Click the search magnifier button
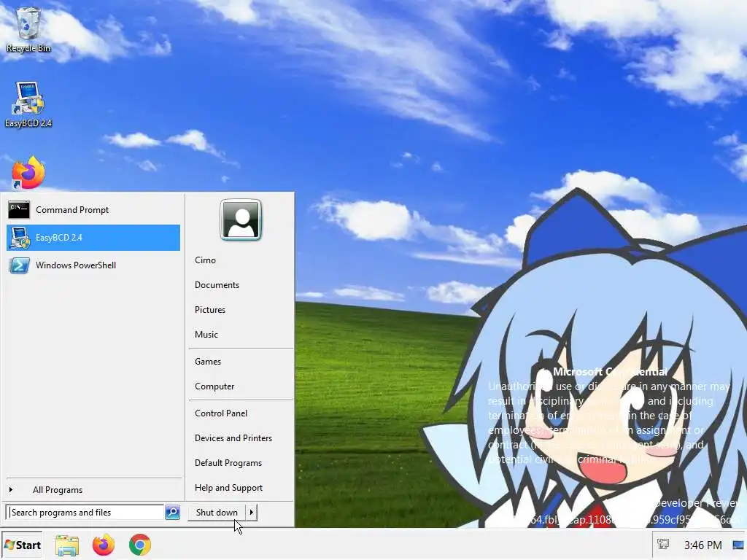This screenshot has height=560, width=747. tap(172, 513)
